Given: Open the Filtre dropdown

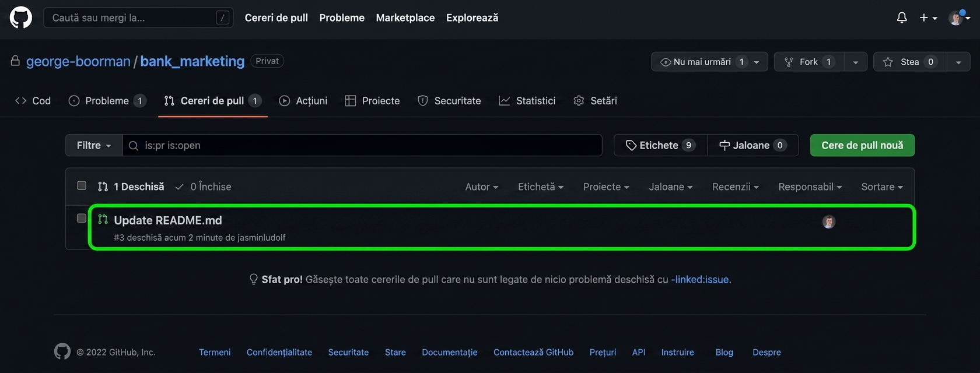Looking at the screenshot, I should click(x=94, y=145).
